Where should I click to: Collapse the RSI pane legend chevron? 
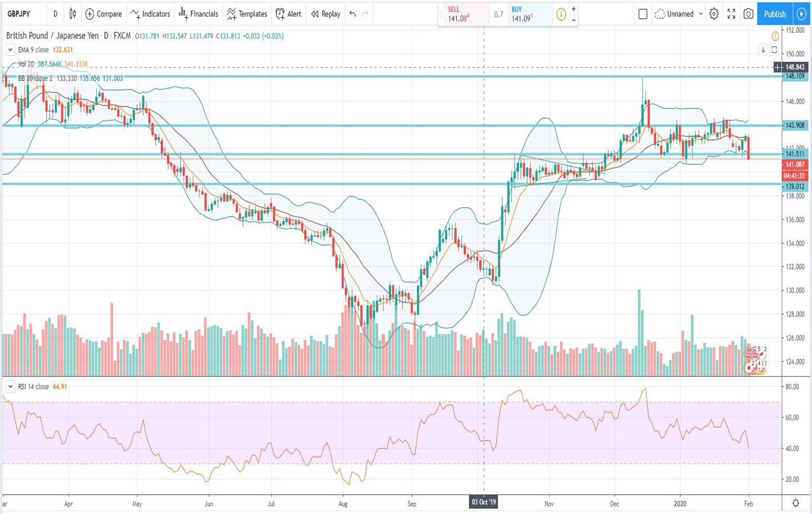pyautogui.click(x=10, y=387)
